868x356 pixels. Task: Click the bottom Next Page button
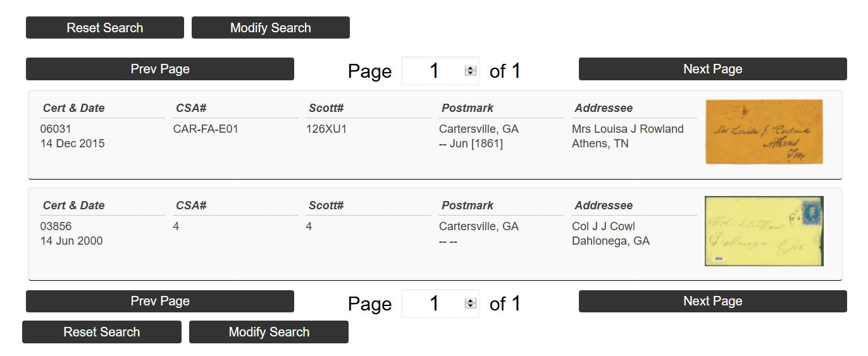[713, 301]
